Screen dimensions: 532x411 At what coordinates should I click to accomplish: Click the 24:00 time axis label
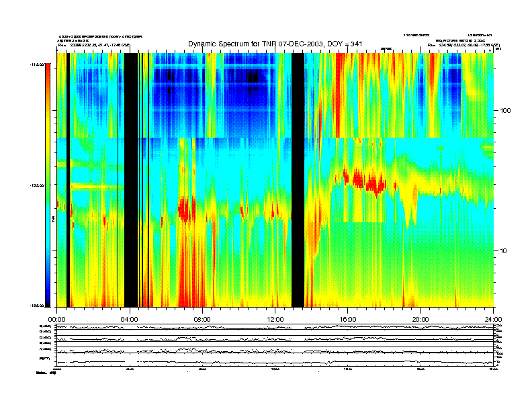tap(493, 320)
